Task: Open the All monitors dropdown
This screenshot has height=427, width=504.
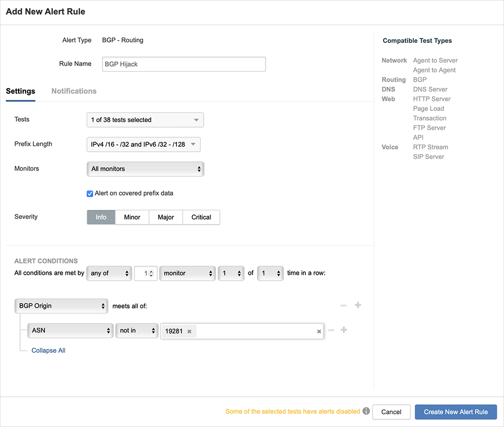Action: tap(145, 169)
